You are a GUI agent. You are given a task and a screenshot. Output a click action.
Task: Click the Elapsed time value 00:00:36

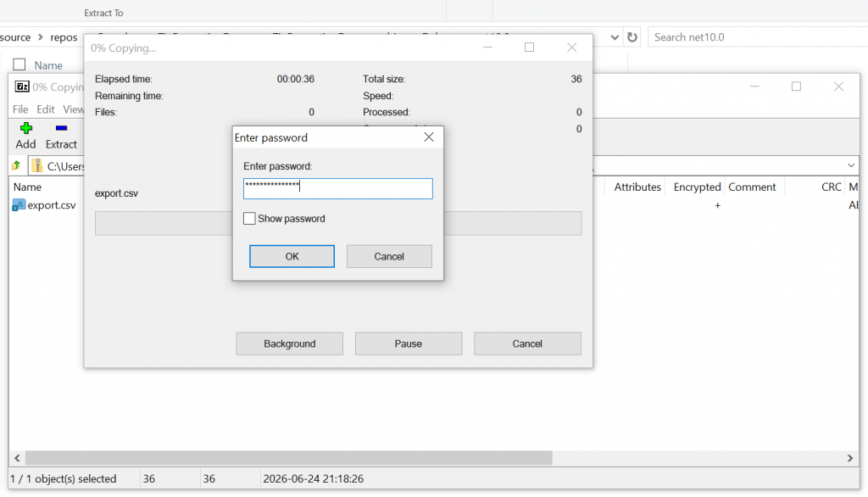tap(296, 79)
